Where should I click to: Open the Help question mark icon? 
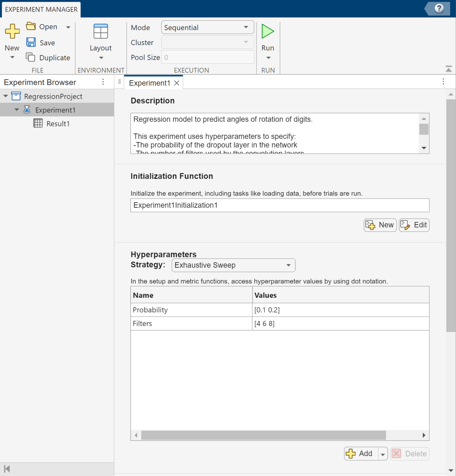[439, 9]
